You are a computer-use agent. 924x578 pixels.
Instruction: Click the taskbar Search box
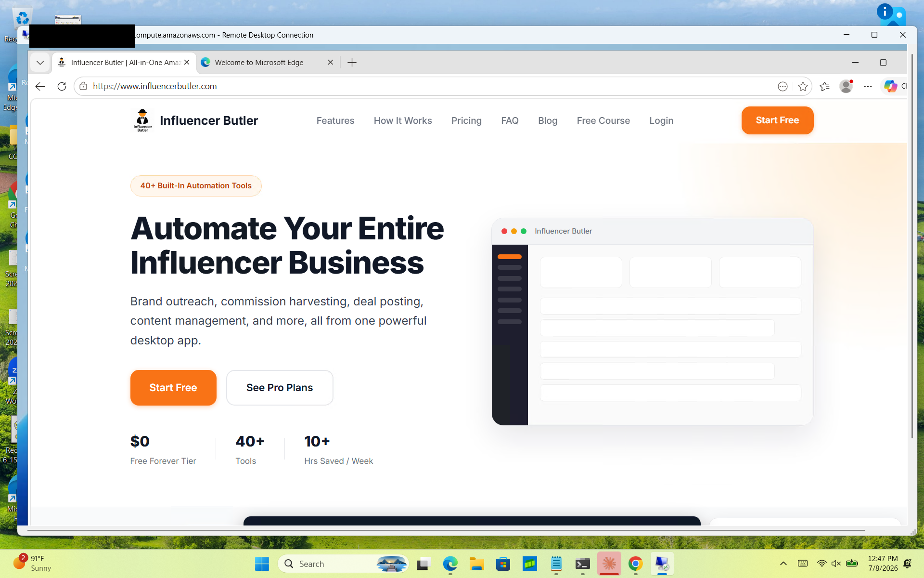pyautogui.click(x=343, y=564)
